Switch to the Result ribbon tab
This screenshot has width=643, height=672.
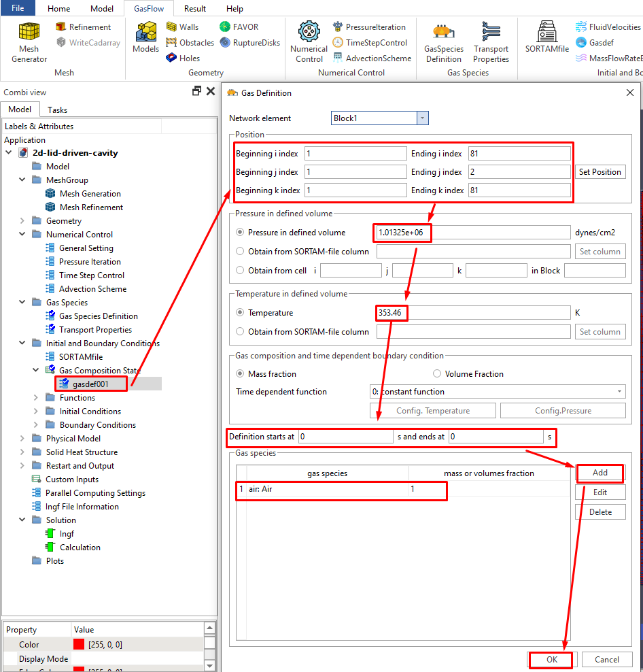(195, 9)
